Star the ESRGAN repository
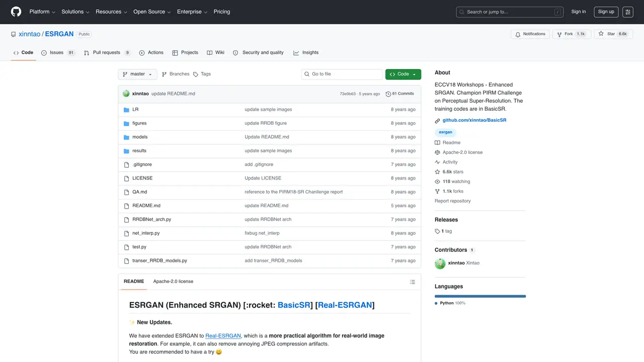 tap(613, 34)
